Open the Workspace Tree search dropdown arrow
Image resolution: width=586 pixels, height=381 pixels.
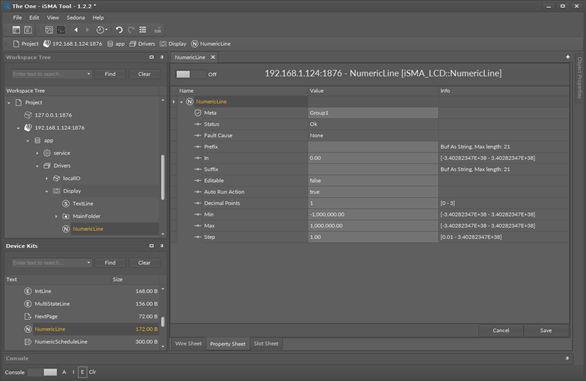tap(89, 74)
